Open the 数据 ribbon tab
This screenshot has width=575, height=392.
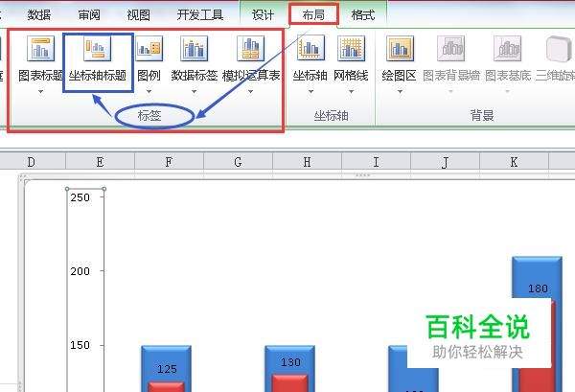[39, 14]
